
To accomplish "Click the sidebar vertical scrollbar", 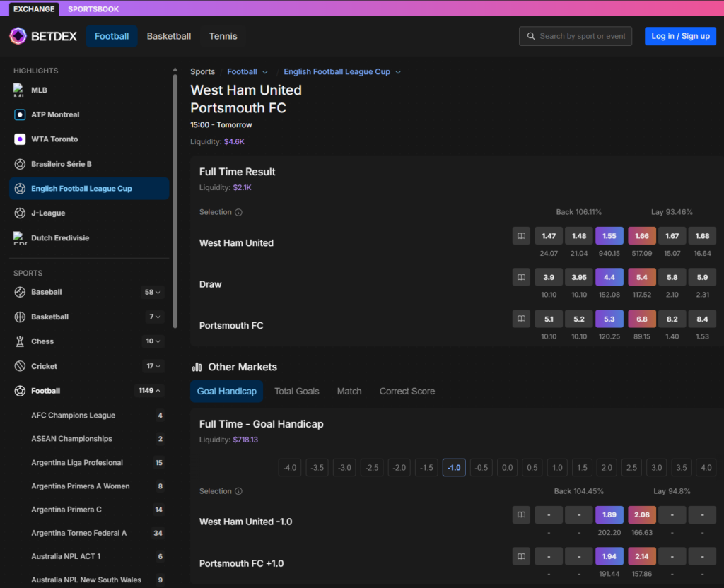I will pos(175,201).
